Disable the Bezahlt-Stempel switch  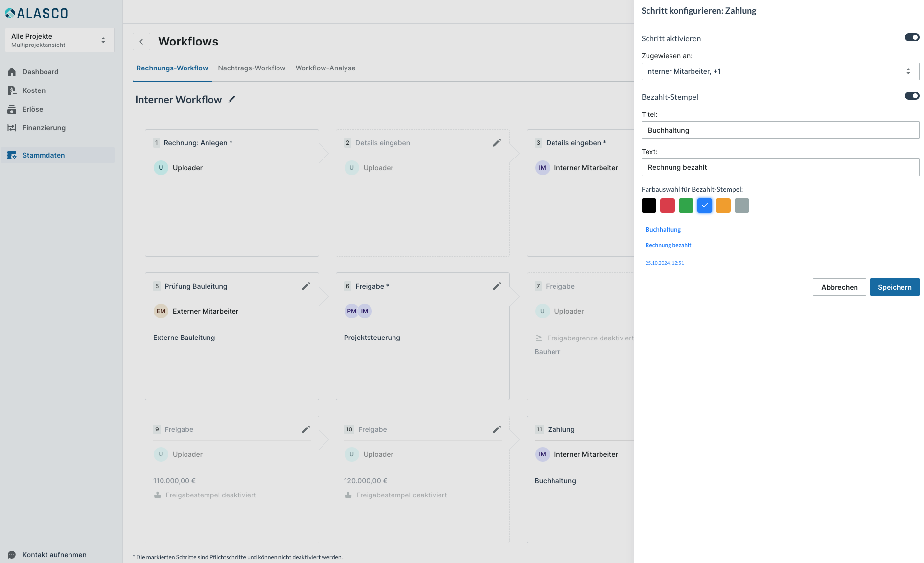pos(912,96)
